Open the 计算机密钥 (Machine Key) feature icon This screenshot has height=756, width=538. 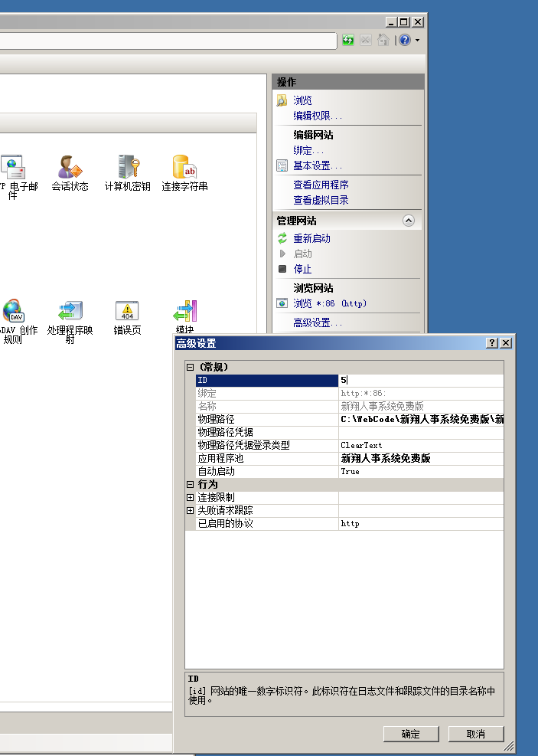coord(127,167)
